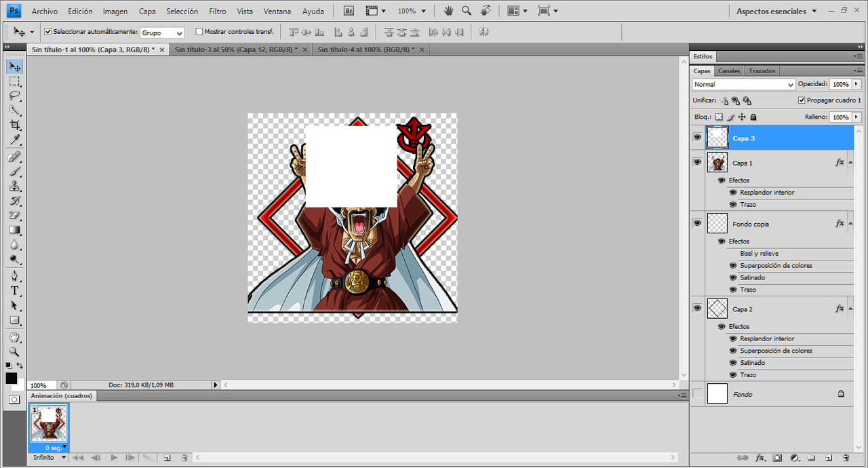The height and width of the screenshot is (468, 868).
Task: Set frame delay 0 seg.
Action: click(54, 448)
